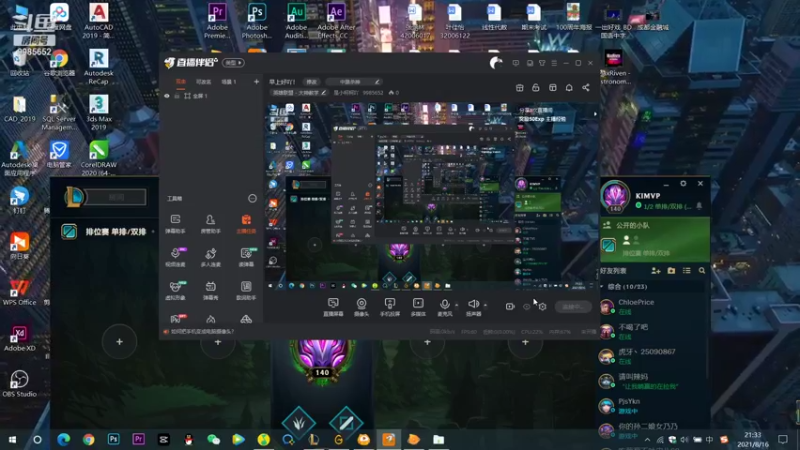Click the lock icon in stream header
Viewport: 800px width, 450px height.
click(x=536, y=88)
